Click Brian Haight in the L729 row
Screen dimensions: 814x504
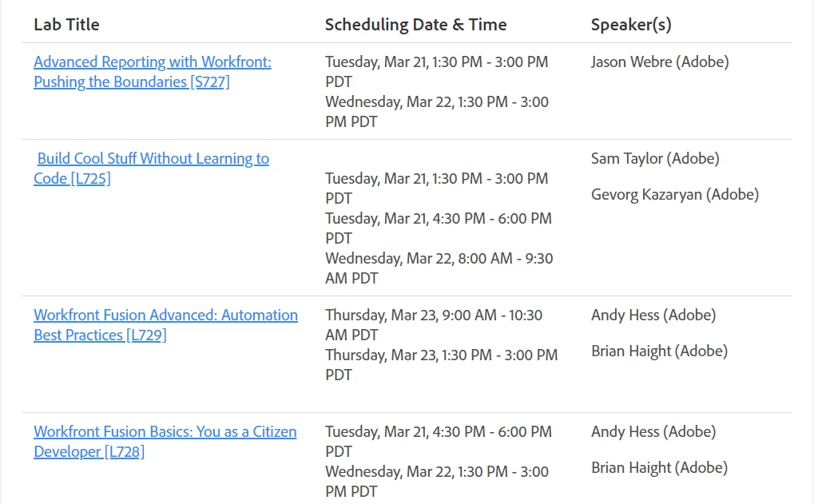click(659, 351)
